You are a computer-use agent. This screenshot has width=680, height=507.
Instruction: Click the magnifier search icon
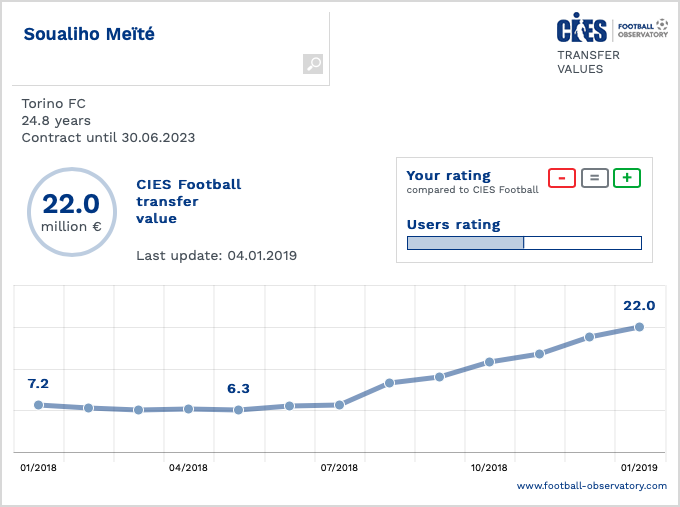[313, 64]
